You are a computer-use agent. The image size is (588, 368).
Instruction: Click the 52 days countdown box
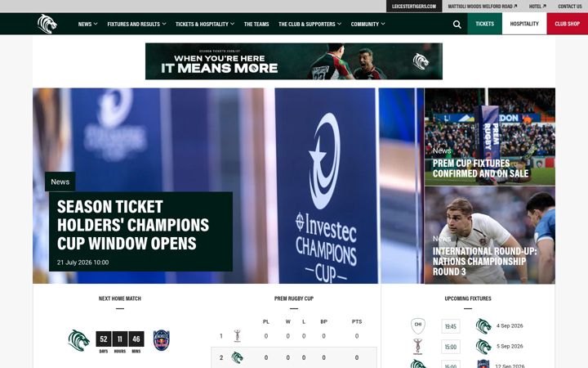104,339
